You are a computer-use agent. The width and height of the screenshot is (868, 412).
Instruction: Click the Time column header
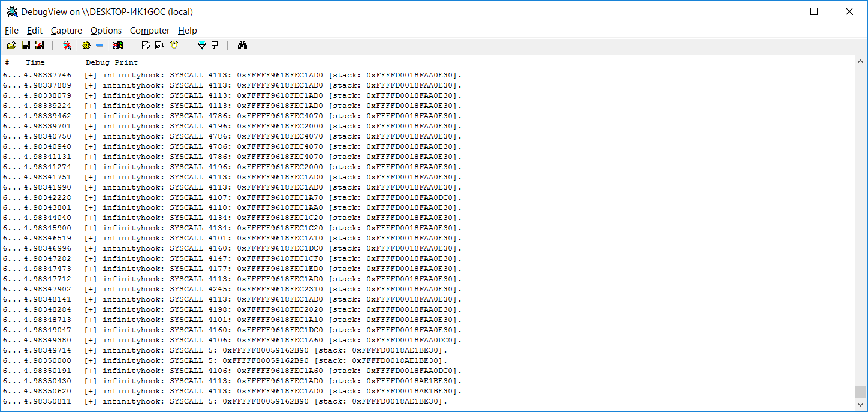(52, 62)
